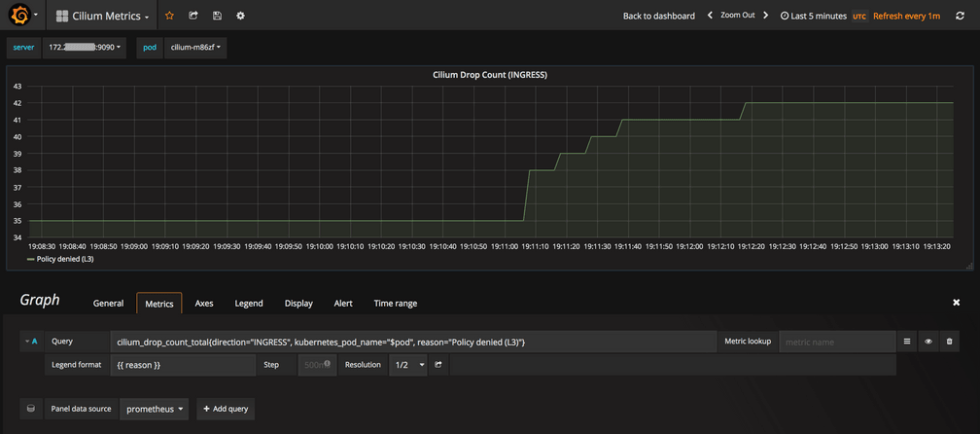This screenshot has height=434, width=980.
Task: Collapse query A with its arrow
Action: (x=27, y=342)
